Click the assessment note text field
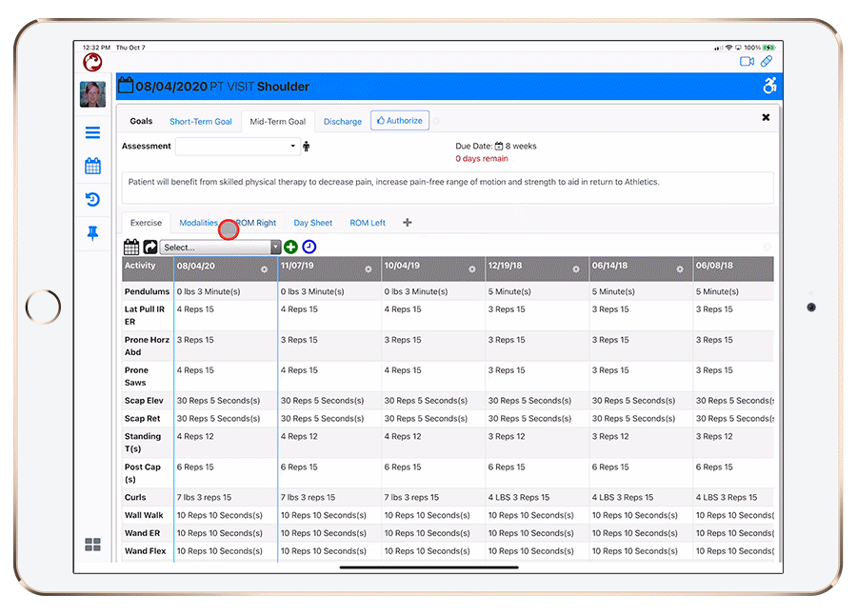Screen dimensions: 857x616 [x=448, y=188]
